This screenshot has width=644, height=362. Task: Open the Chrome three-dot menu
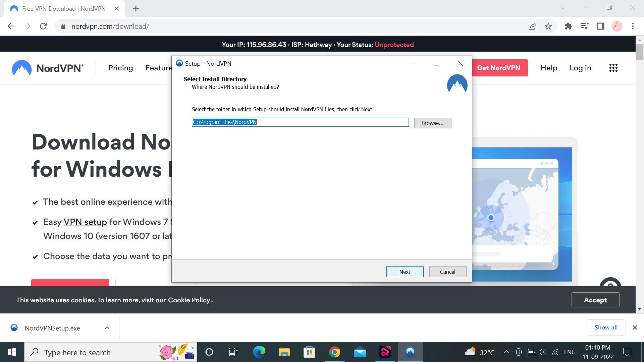pyautogui.click(x=633, y=26)
